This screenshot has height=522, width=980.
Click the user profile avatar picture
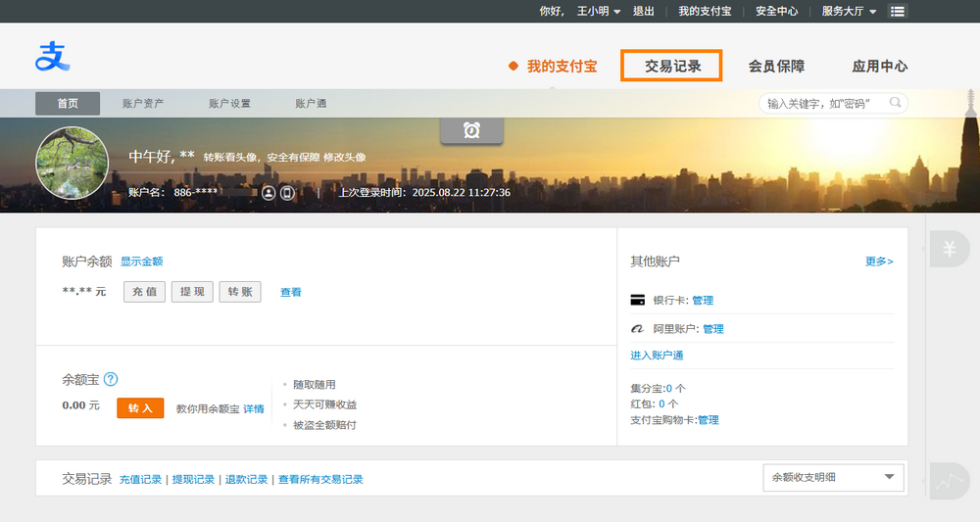coord(72,163)
